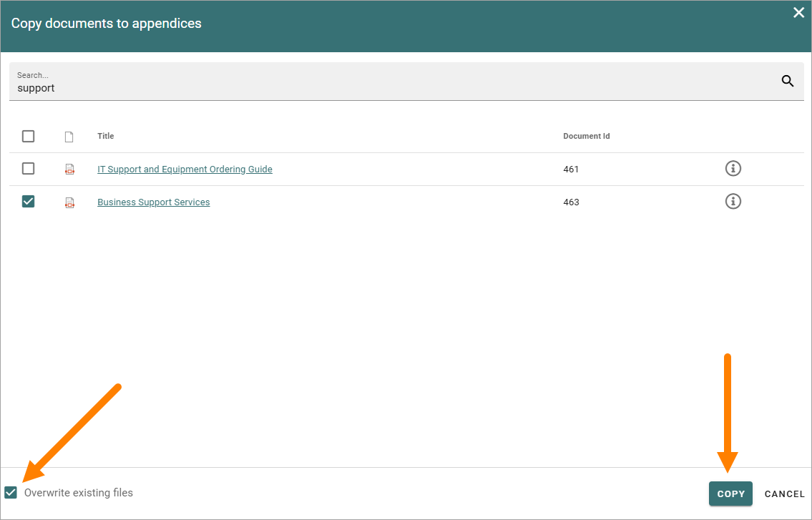This screenshot has width=812, height=520.
Task: Disable Overwrite existing files checkbox
Action: [x=11, y=493]
